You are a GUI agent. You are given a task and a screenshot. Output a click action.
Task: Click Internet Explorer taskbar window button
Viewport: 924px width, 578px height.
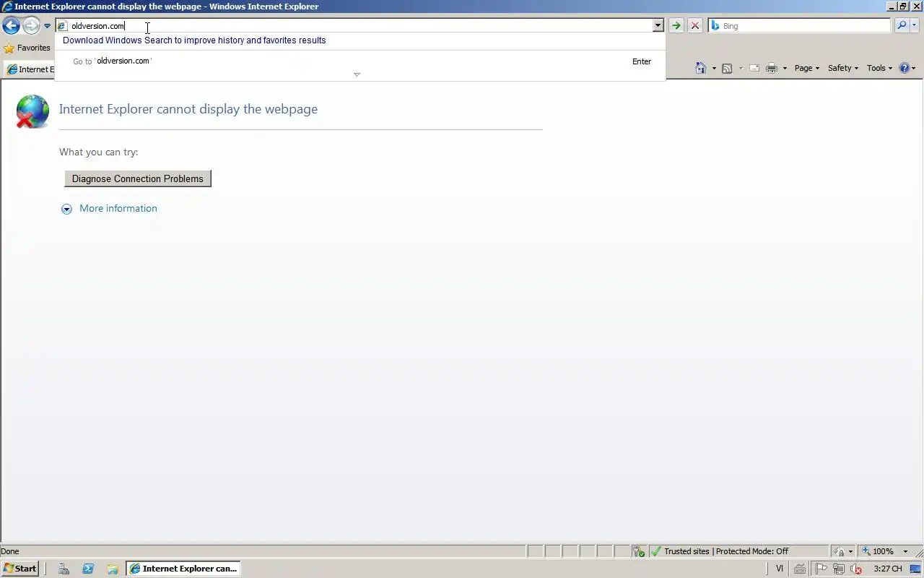coord(183,569)
